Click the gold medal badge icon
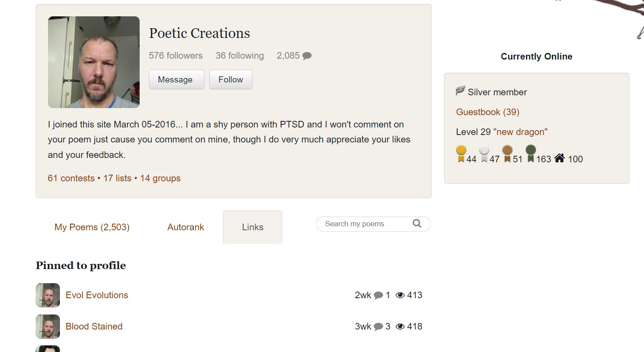This screenshot has width=644, height=352. [x=461, y=154]
